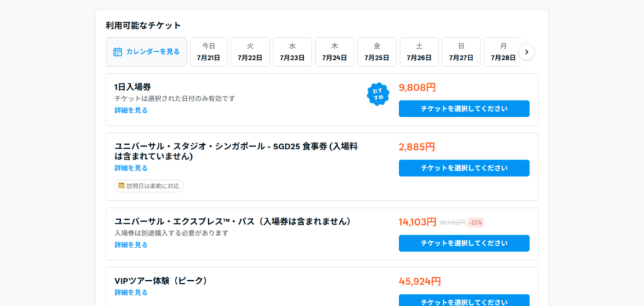This screenshot has height=306, width=644.
Task: Click the text 入場券は別途購入する必要があります
Action: (x=171, y=233)
